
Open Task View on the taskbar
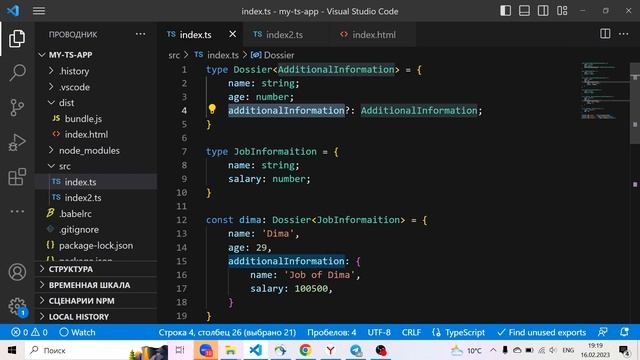[x=180, y=350]
